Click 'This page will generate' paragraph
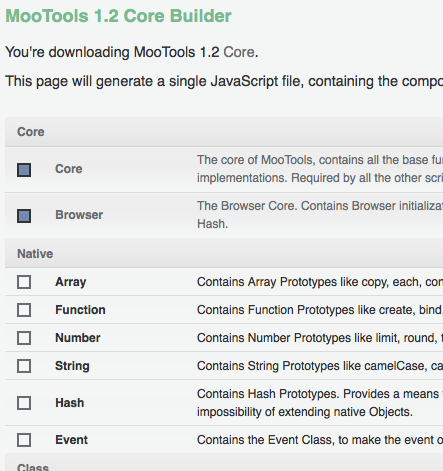The width and height of the screenshot is (443, 471). pyautogui.click(x=224, y=82)
